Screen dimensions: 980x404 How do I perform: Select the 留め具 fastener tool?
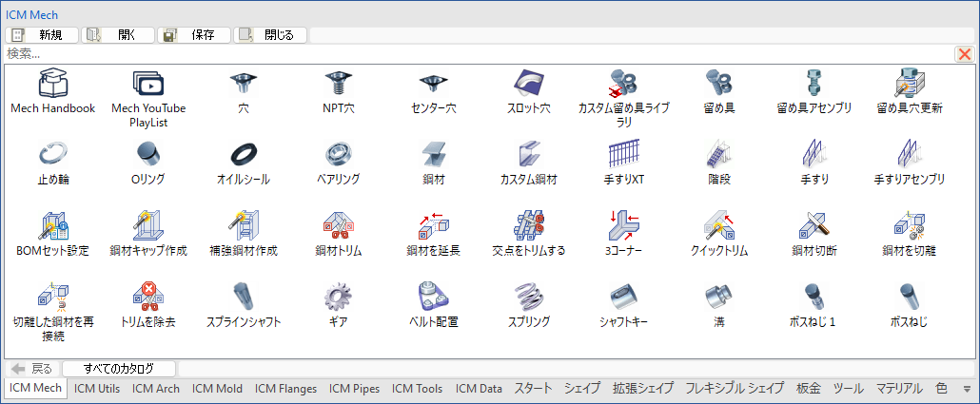(718, 83)
